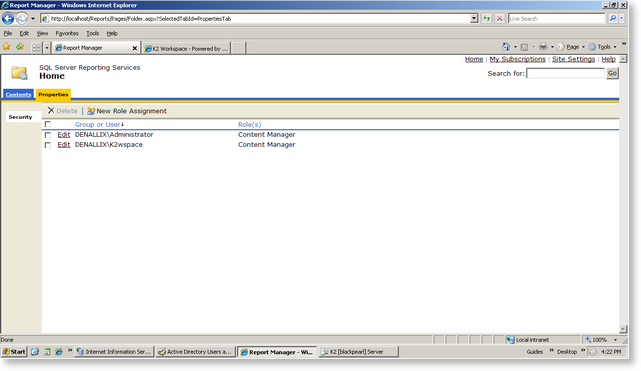Viewport: 641px width, 371px height.
Task: Expand the address bar history dropdown
Action: pos(474,19)
